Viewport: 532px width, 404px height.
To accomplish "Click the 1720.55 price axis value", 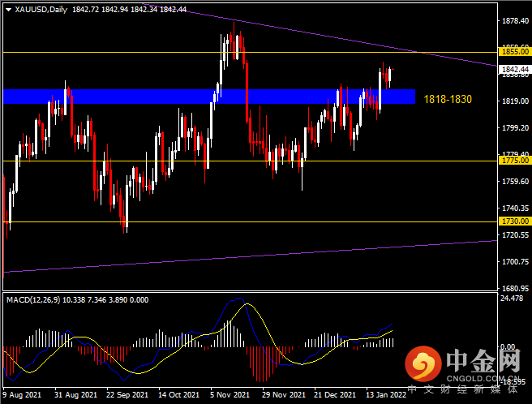I will (515, 234).
